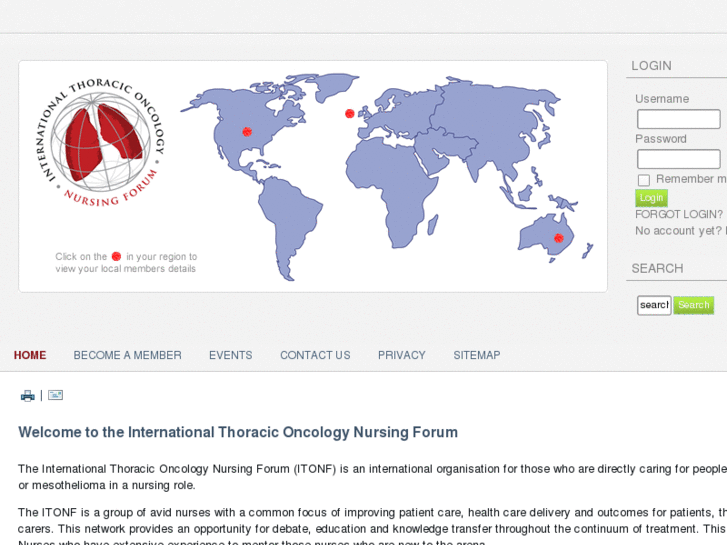Click the print icon above the article

pyautogui.click(x=27, y=396)
